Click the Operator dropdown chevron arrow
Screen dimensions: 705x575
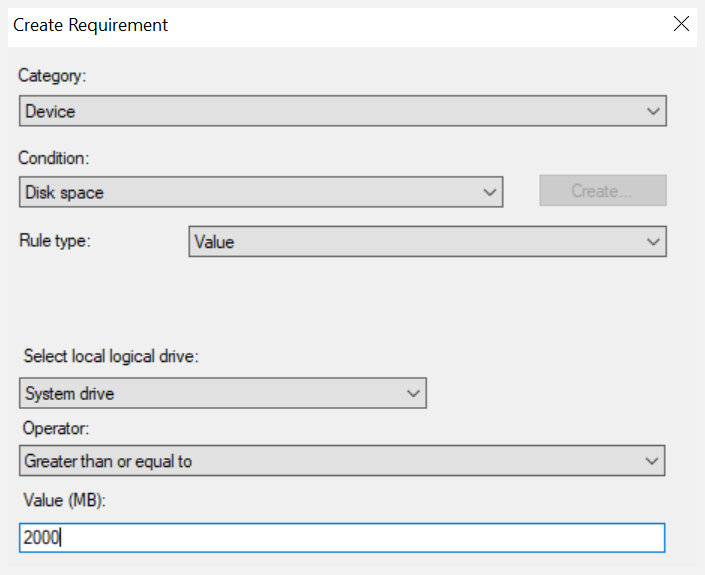click(651, 461)
